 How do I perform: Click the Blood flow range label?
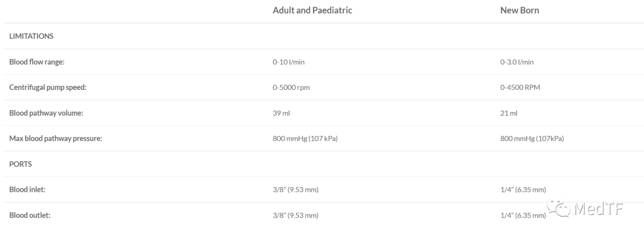tap(37, 62)
